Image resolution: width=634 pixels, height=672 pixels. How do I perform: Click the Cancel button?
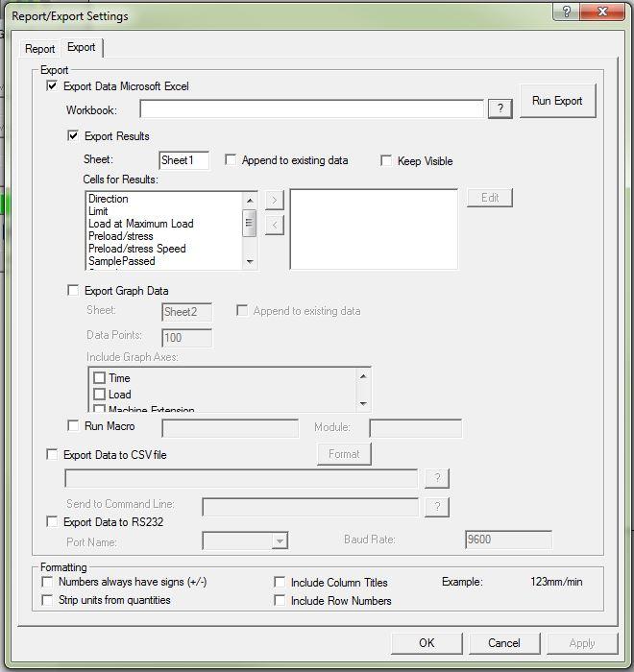(504, 643)
